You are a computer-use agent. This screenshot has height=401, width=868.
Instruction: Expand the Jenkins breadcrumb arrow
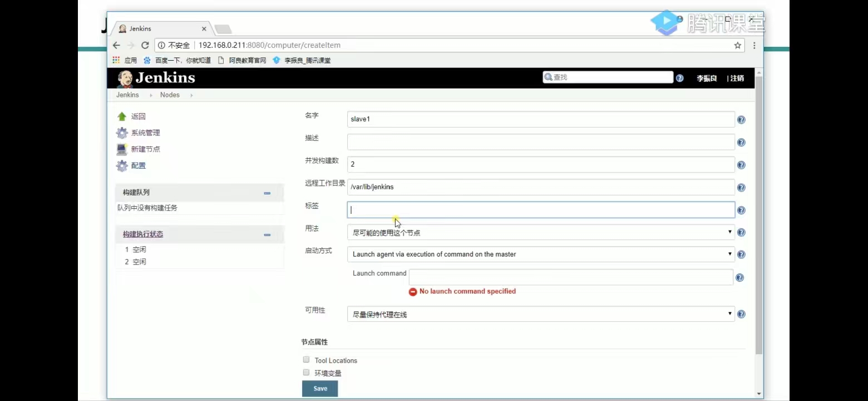(x=151, y=95)
